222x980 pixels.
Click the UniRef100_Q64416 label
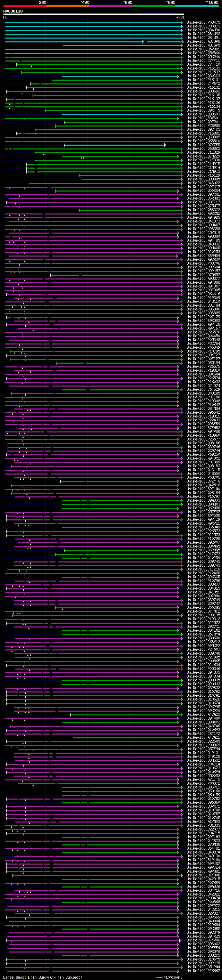pyautogui.click(x=203, y=294)
